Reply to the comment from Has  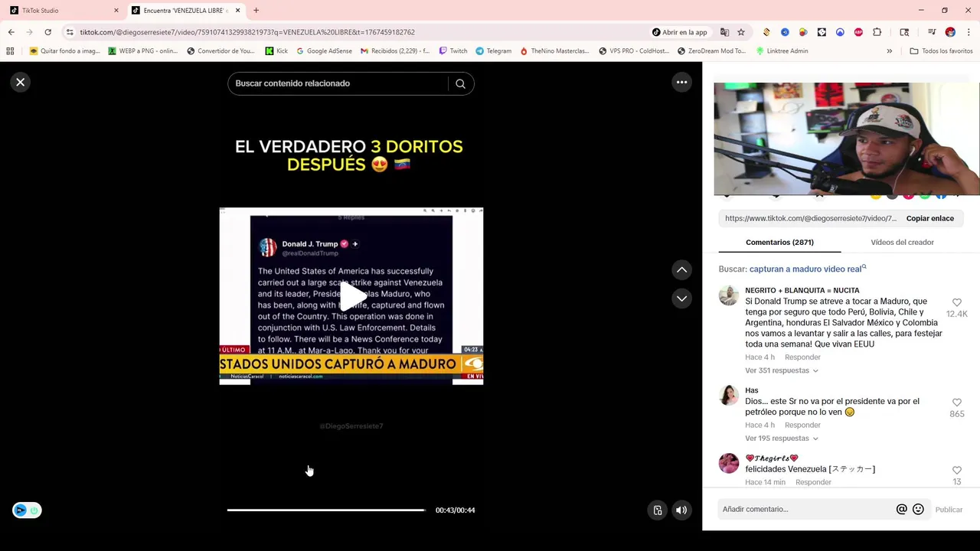[x=802, y=425]
